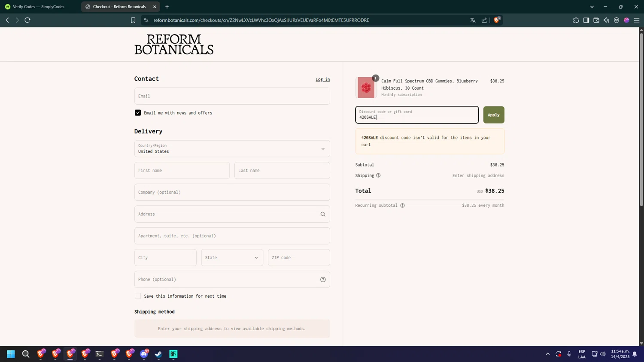Reload the checkout page

pos(27,20)
